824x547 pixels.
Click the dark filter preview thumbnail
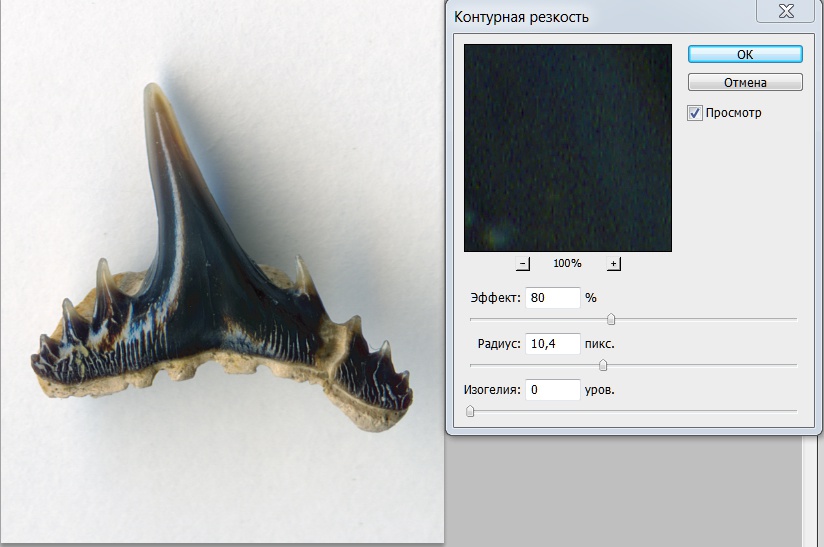(567, 147)
